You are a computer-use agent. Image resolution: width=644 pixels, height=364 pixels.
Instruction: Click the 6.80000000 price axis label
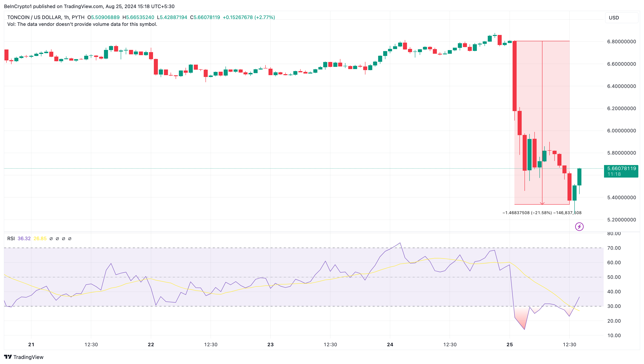pos(621,42)
